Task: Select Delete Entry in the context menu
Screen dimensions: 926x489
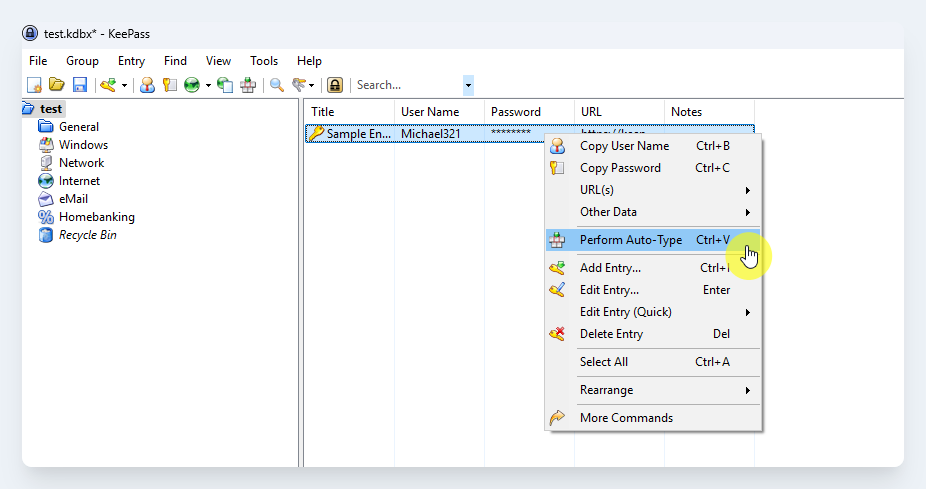Action: [x=611, y=334]
